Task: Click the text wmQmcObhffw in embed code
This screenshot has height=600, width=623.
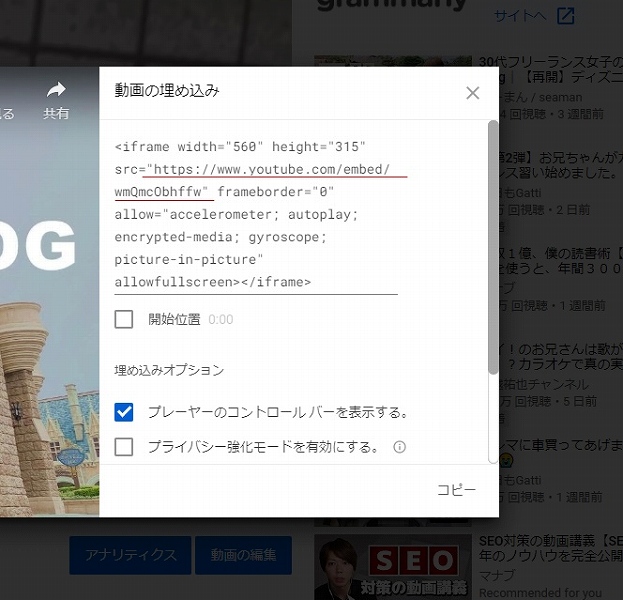Action: pos(158,192)
